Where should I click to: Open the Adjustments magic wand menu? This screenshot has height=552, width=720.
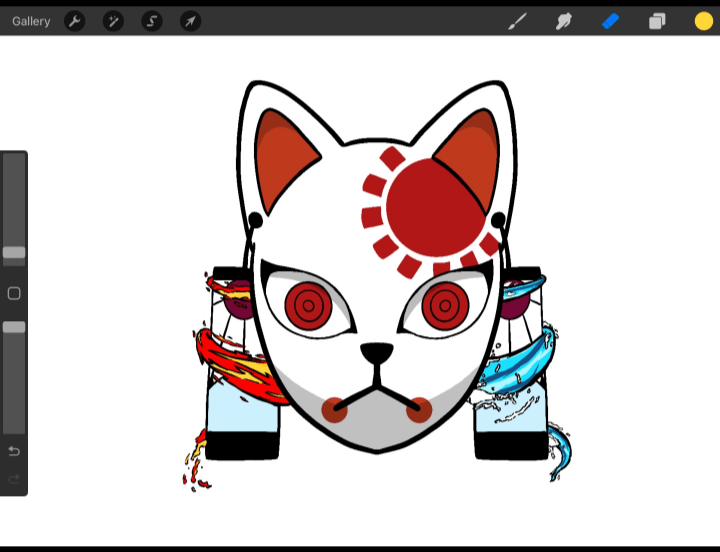(113, 21)
